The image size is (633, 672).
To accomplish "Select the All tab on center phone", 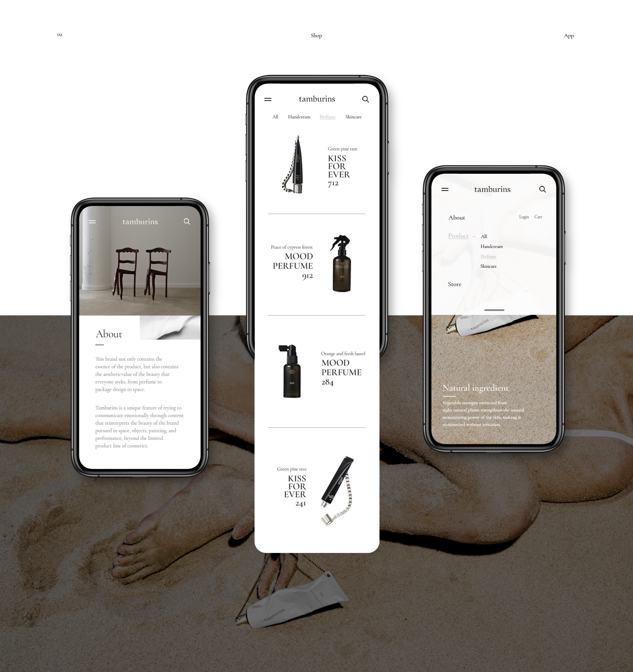I will [x=275, y=117].
